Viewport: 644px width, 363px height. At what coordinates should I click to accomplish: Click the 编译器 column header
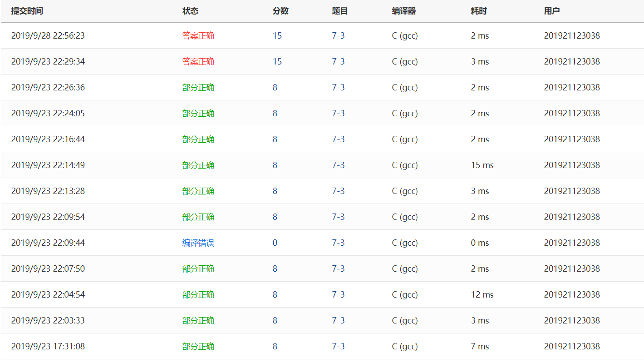click(404, 11)
